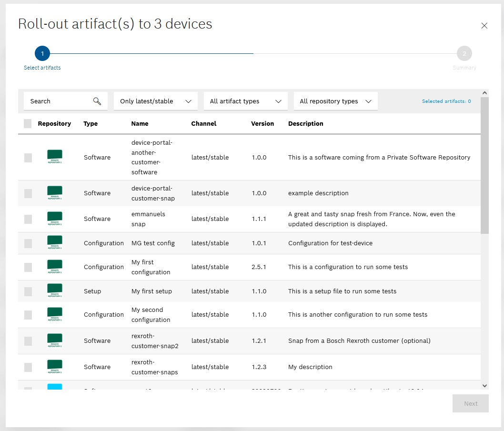Click the search magnifier icon
This screenshot has height=431, width=504.
[x=97, y=101]
